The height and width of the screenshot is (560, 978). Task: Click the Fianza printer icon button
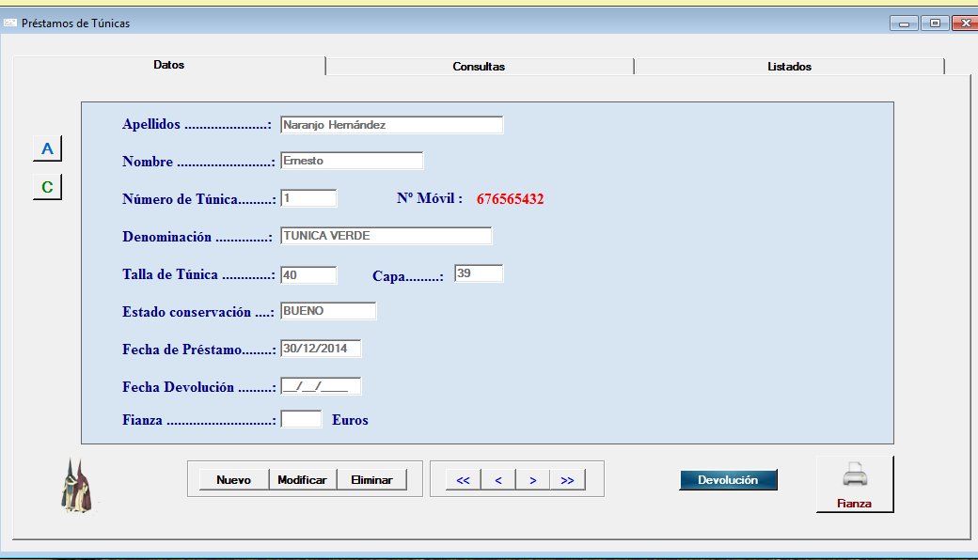pyautogui.click(x=854, y=484)
